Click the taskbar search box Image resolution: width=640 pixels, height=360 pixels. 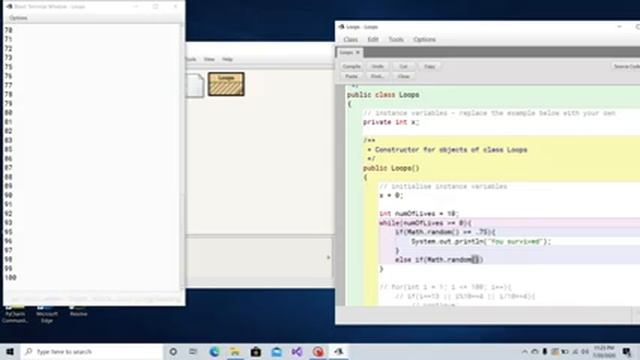point(92,351)
